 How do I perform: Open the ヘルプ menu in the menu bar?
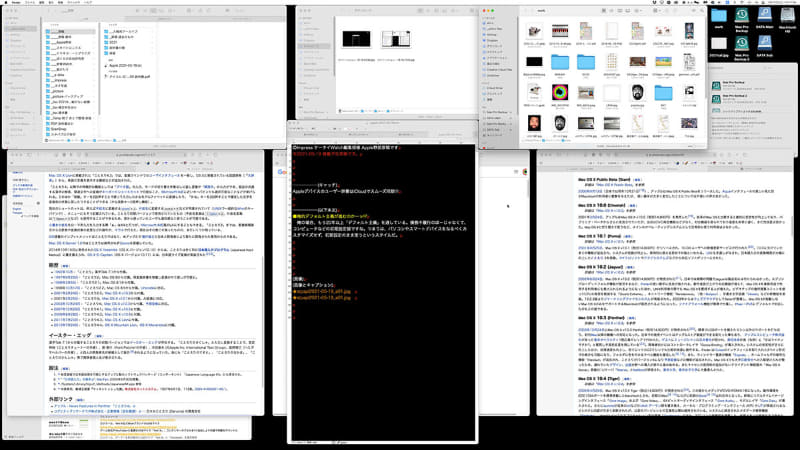coord(88,2)
